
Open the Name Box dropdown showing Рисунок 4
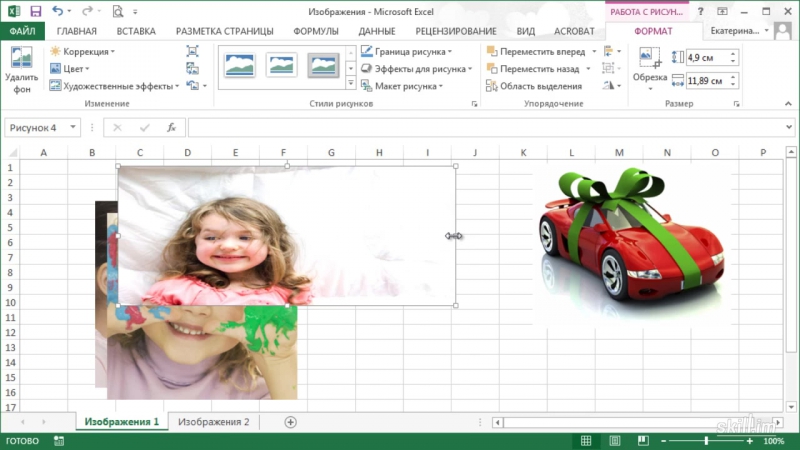pos(74,128)
